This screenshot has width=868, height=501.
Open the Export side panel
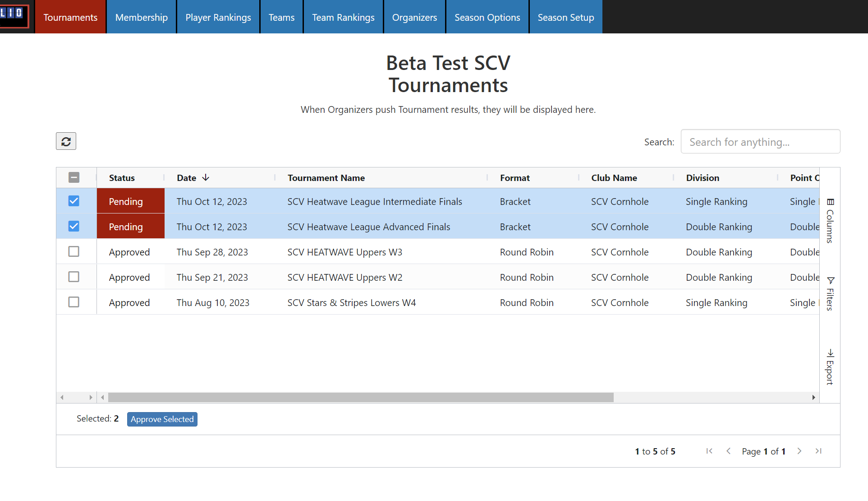[x=830, y=367]
